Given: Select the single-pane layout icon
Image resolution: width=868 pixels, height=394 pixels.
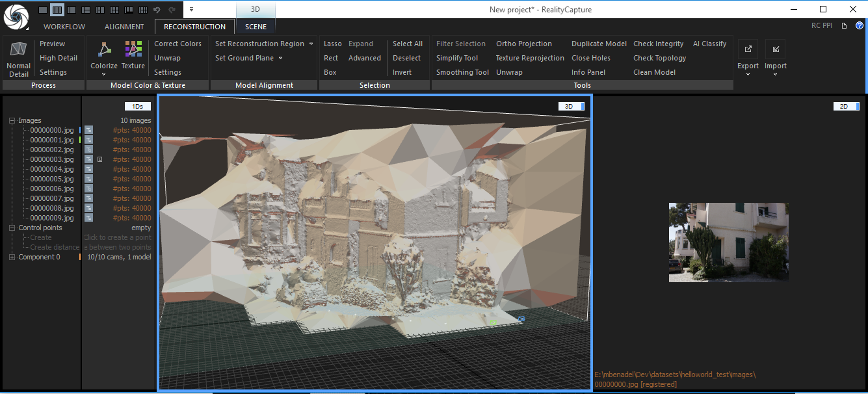Looking at the screenshot, I should coord(43,10).
